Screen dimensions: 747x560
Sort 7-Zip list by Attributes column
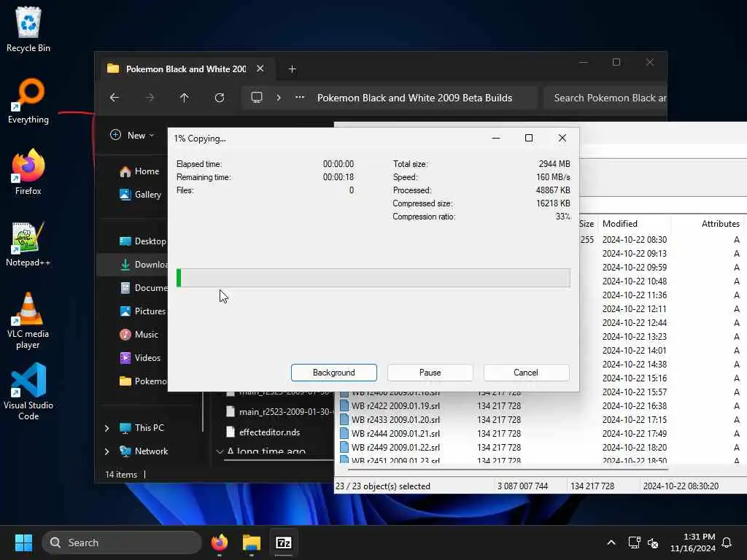click(720, 223)
